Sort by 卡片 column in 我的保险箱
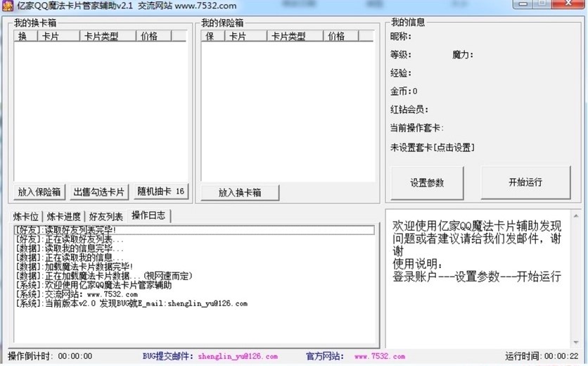 point(245,36)
